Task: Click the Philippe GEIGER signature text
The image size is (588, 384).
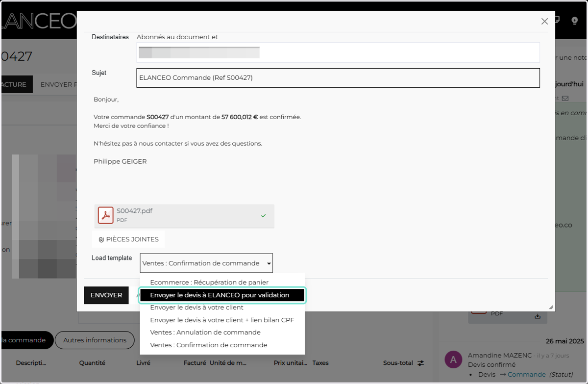Action: point(120,161)
